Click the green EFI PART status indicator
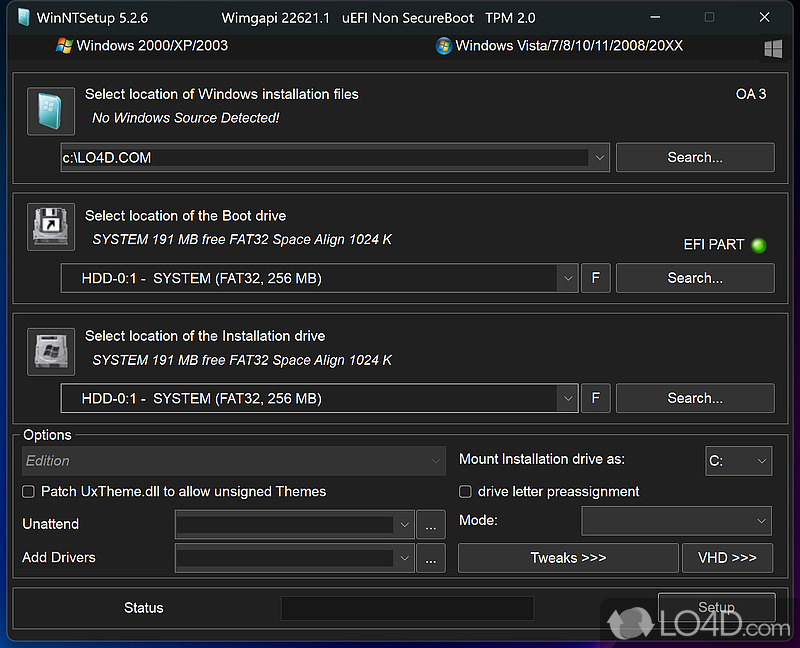800x648 pixels. click(759, 245)
